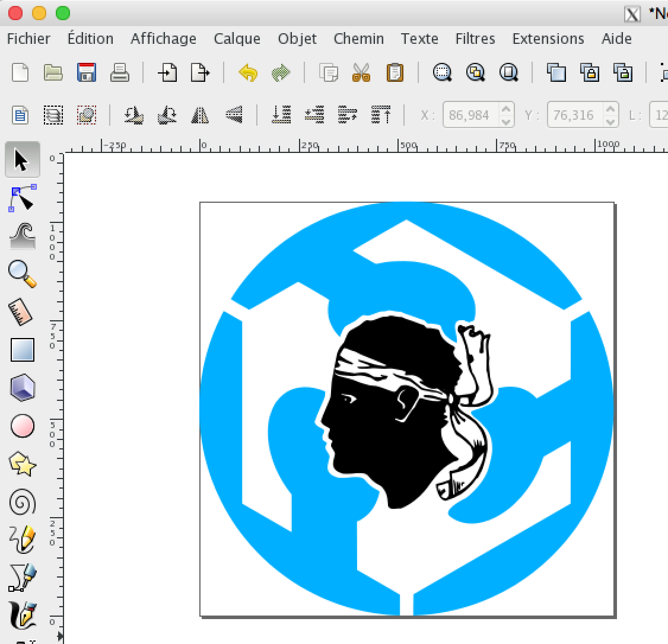The image size is (668, 644).
Task: Flip selection vertically
Action: pyautogui.click(x=234, y=115)
